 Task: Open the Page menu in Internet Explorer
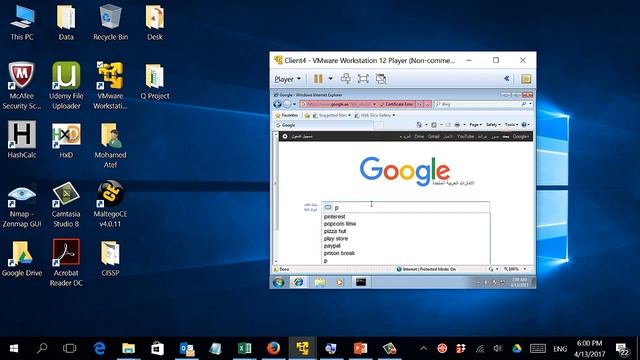point(476,125)
